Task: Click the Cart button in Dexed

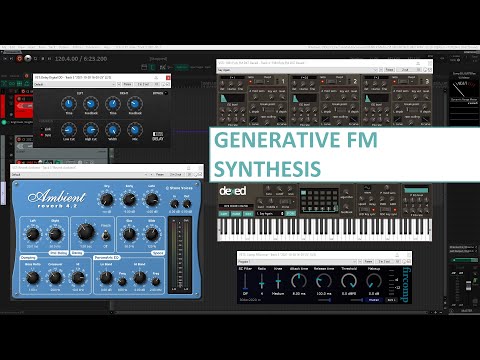Action: (224, 214)
